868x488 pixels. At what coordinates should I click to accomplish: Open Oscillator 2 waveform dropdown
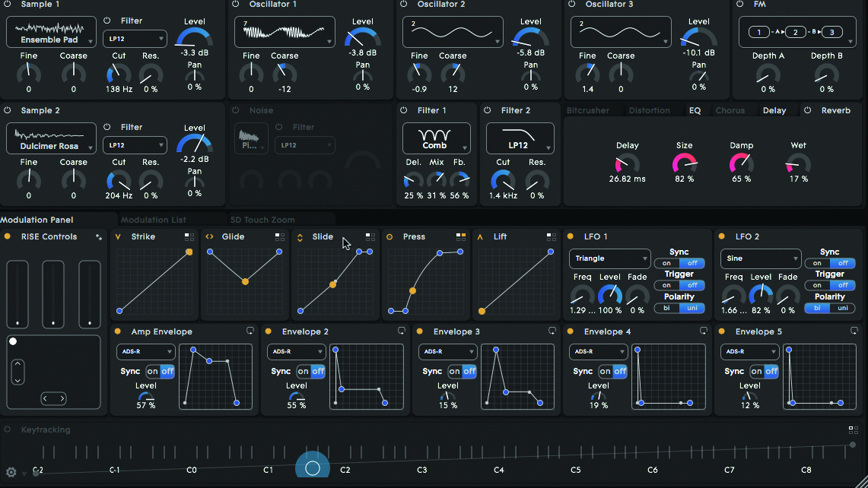[x=453, y=32]
